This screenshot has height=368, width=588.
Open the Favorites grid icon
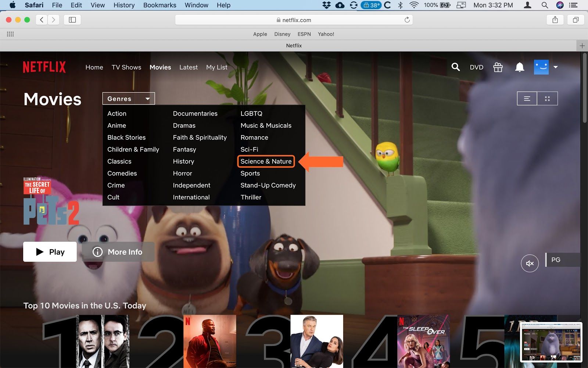click(x=10, y=34)
